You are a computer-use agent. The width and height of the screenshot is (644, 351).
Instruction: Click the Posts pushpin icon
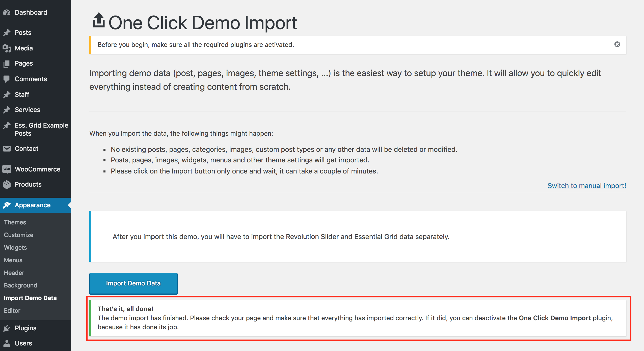[x=7, y=33]
